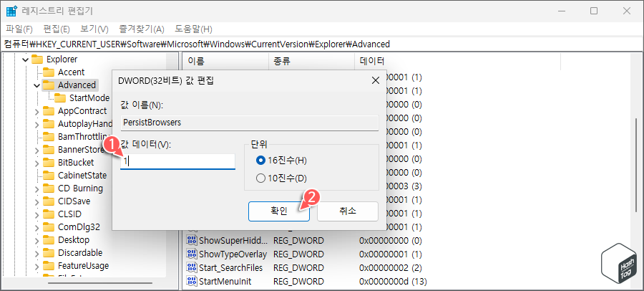Click the DWORD icon of StartMenuInit value

click(192, 282)
